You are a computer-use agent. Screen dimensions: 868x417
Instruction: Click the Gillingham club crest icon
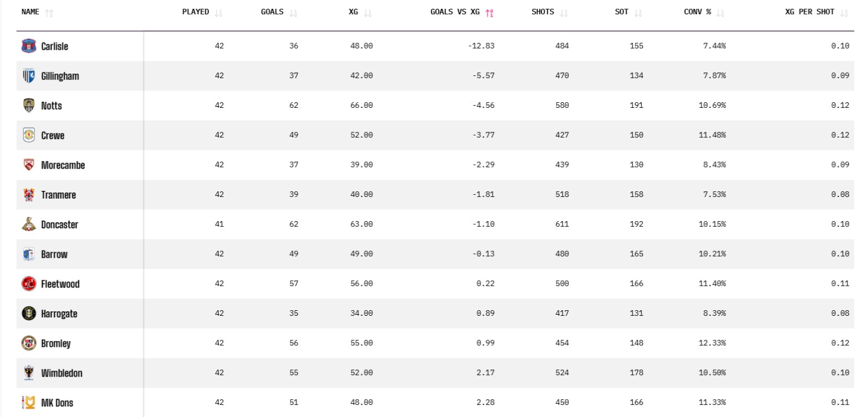[28, 76]
